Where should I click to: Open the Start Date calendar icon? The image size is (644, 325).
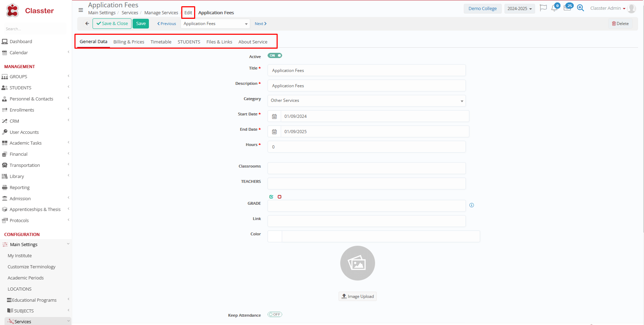pyautogui.click(x=274, y=116)
